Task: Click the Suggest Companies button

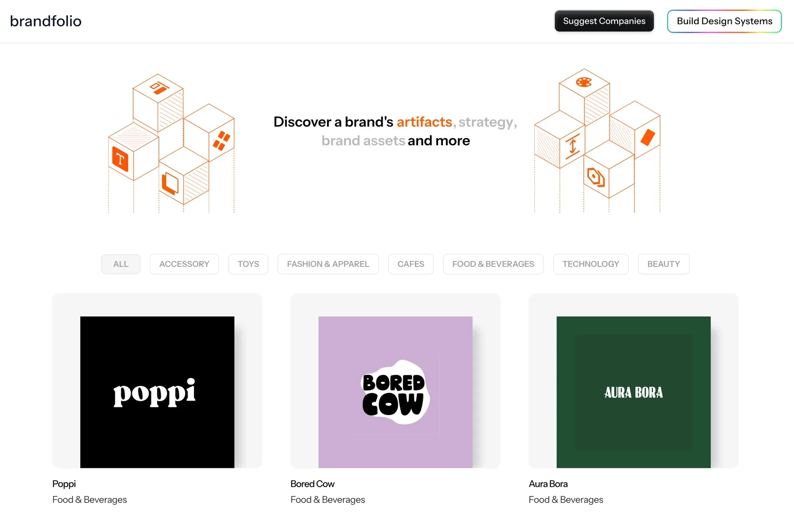Action: (604, 21)
